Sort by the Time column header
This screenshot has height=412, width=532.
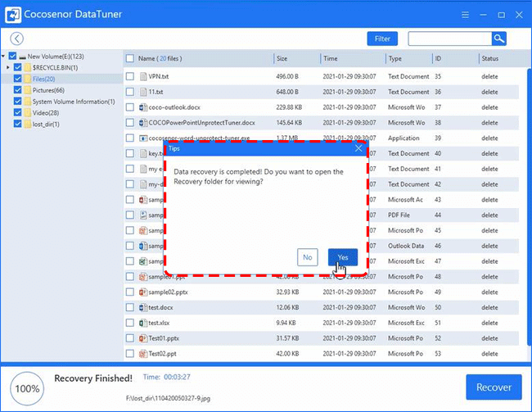(330, 58)
